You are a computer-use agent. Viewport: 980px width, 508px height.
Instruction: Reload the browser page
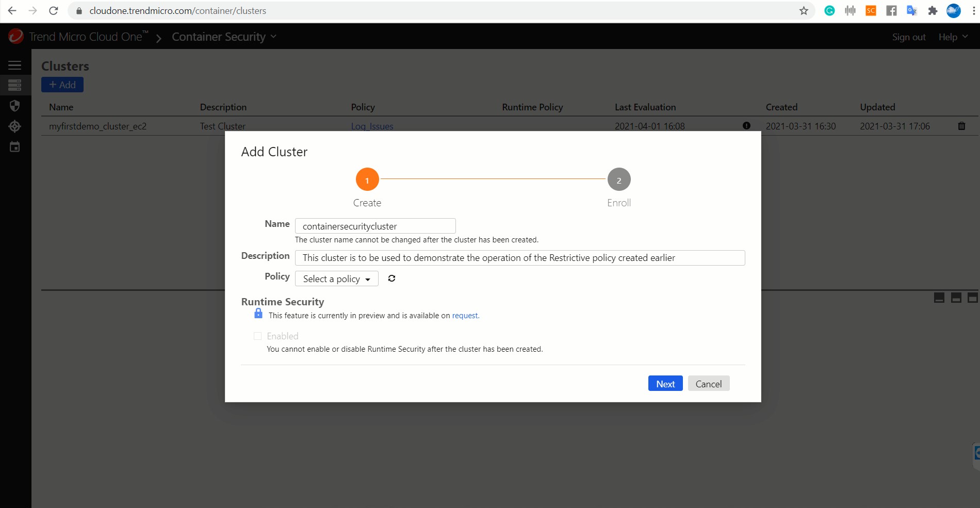point(54,11)
